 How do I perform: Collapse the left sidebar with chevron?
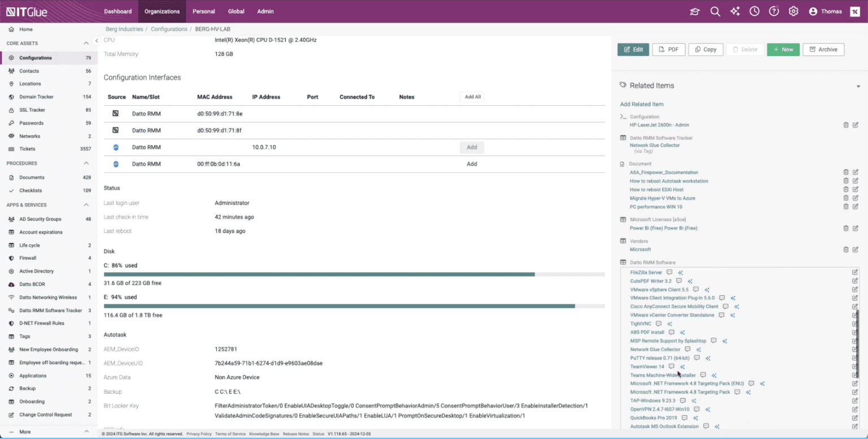coord(97,41)
